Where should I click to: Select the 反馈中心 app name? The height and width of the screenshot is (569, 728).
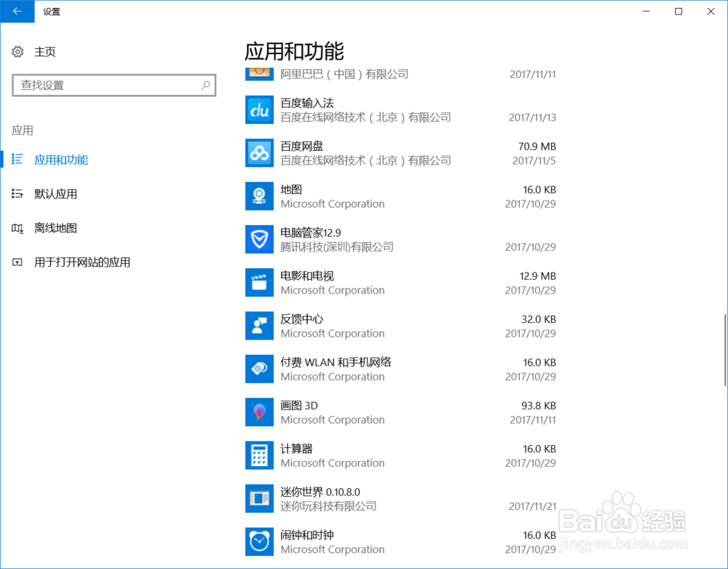point(302,318)
